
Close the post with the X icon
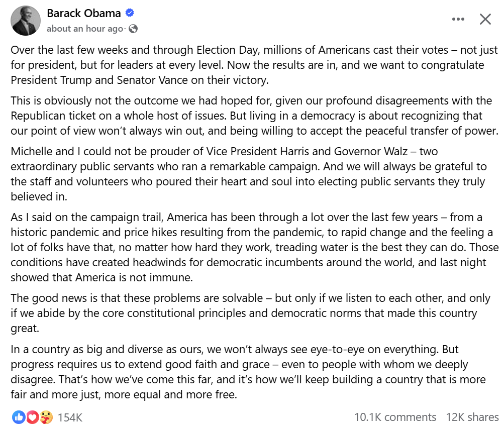tap(485, 19)
